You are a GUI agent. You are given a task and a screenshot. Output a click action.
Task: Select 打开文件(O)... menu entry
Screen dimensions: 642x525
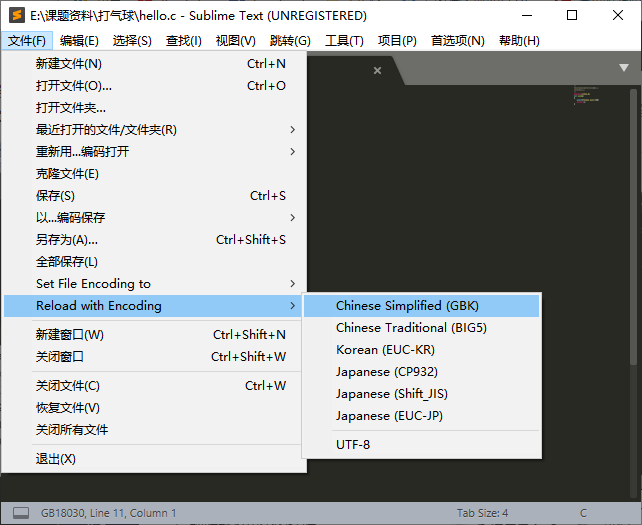154,86
